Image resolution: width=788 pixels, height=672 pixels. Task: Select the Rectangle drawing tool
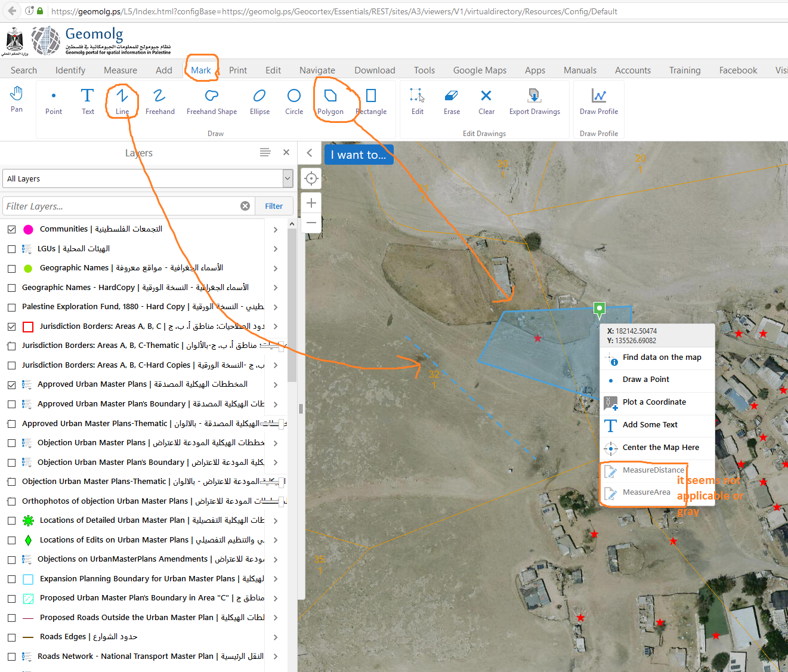pyautogui.click(x=371, y=101)
